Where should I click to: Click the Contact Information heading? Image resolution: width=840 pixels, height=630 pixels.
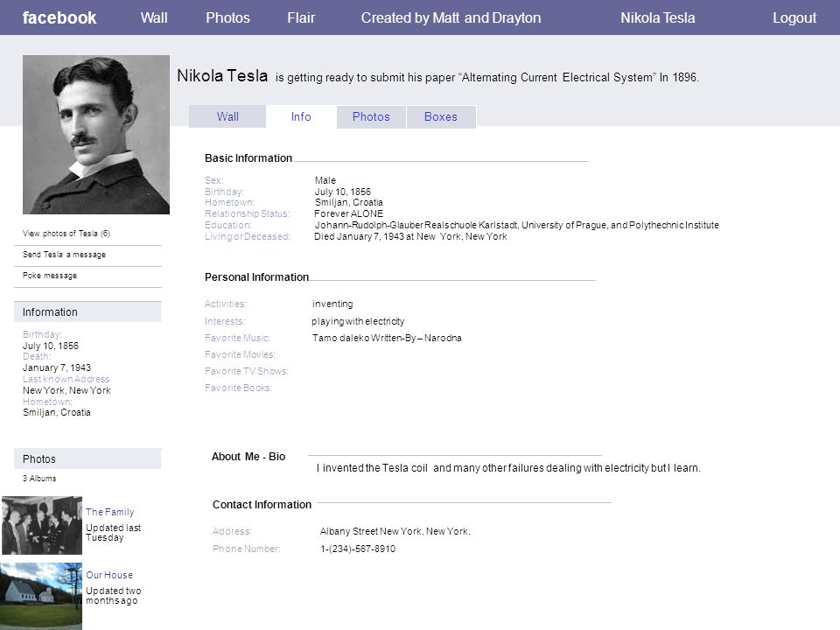262,505
